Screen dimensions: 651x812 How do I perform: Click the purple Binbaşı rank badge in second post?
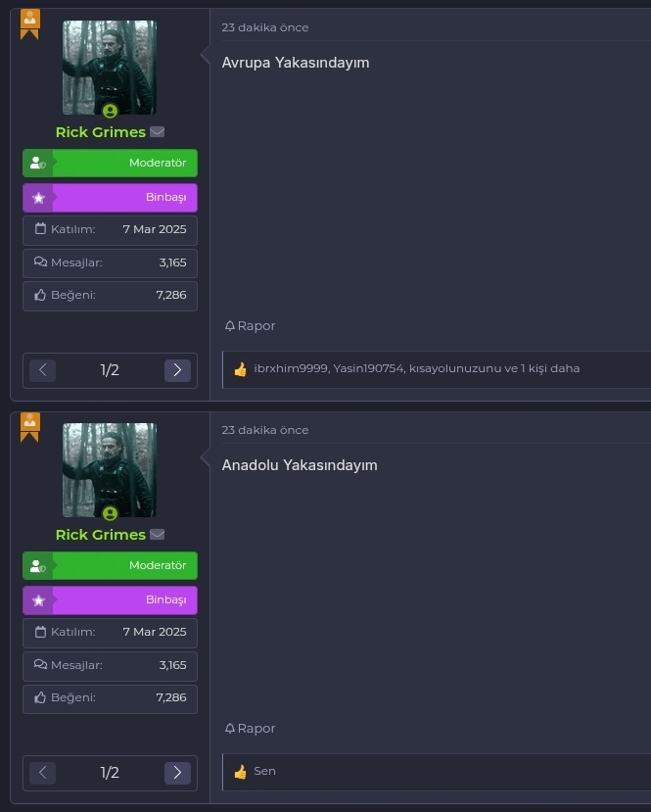pos(110,600)
